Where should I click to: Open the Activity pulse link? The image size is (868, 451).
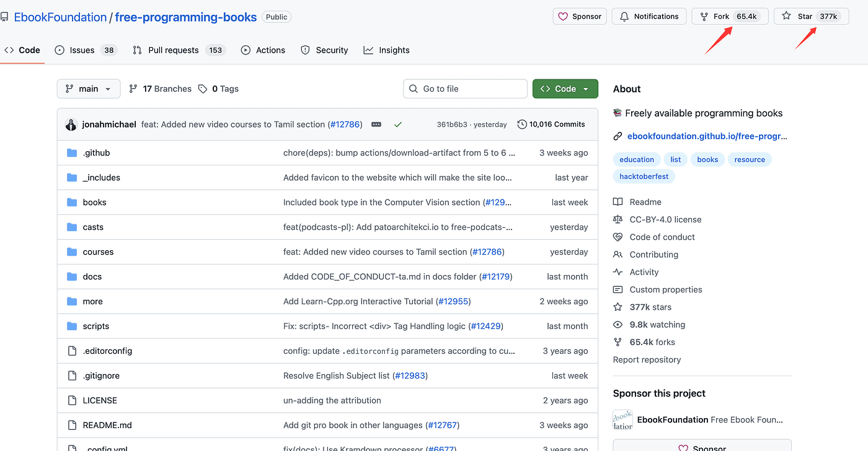644,272
